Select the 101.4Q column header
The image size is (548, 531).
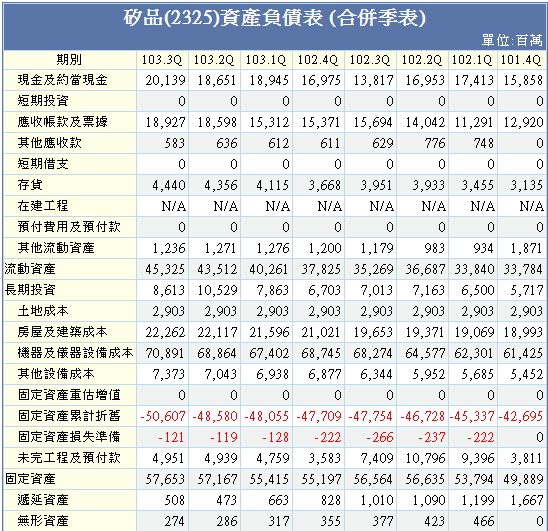tap(521, 60)
